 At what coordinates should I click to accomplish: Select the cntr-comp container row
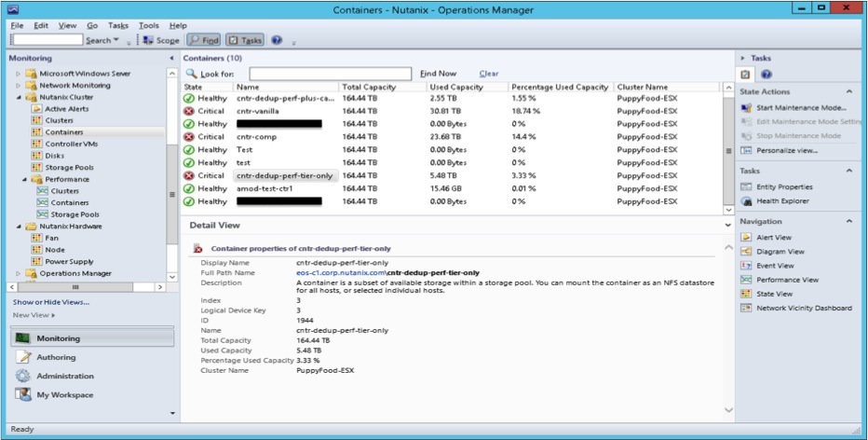(x=451, y=137)
